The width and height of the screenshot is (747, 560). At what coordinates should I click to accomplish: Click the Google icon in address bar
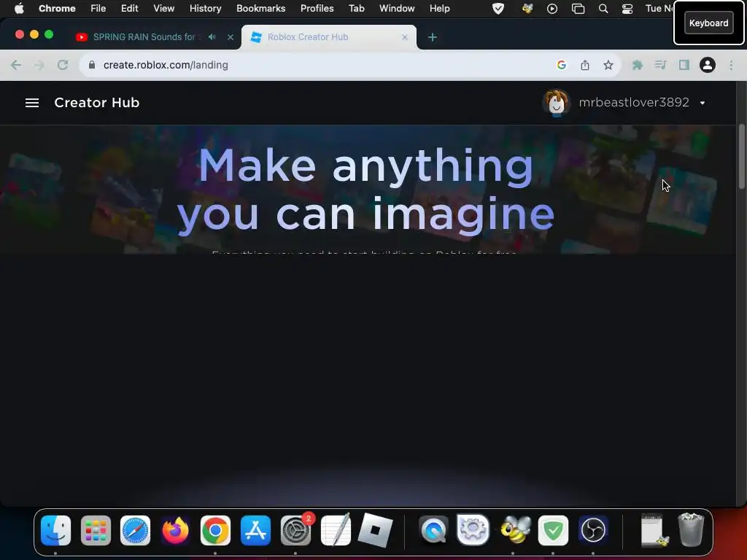click(562, 65)
